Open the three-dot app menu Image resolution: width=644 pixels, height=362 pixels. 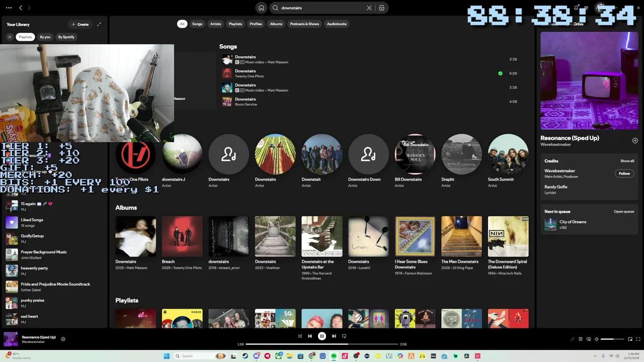(x=9, y=8)
